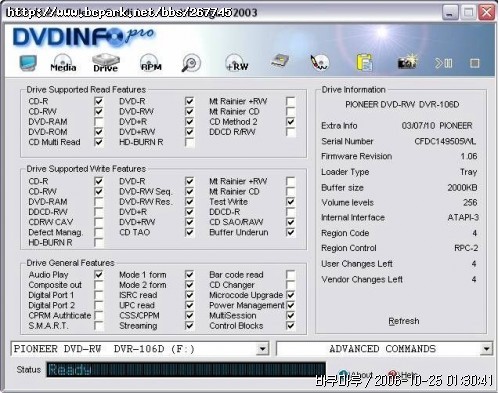The height and width of the screenshot is (393, 500).
Task: Minimize the DVDInfoPro window
Action: pos(450,13)
